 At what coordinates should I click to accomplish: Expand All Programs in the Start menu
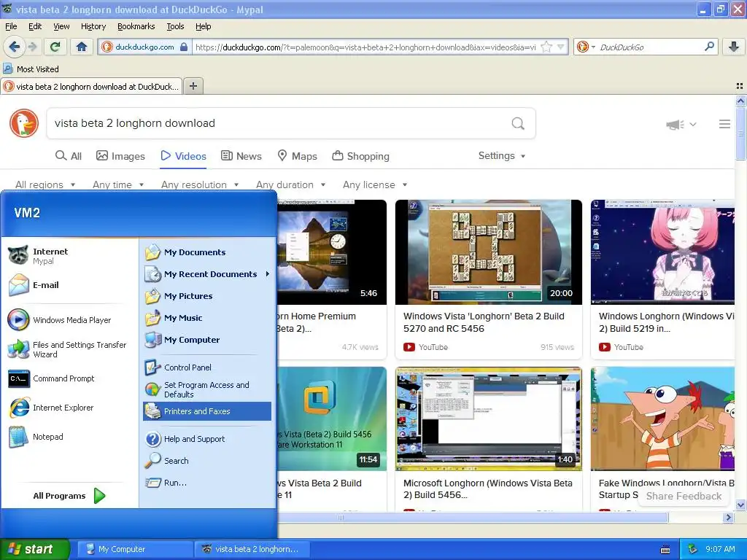[69, 496]
